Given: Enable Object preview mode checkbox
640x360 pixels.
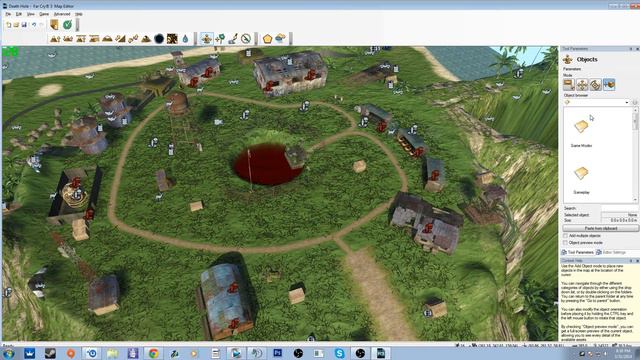Looking at the screenshot, I should click(565, 243).
